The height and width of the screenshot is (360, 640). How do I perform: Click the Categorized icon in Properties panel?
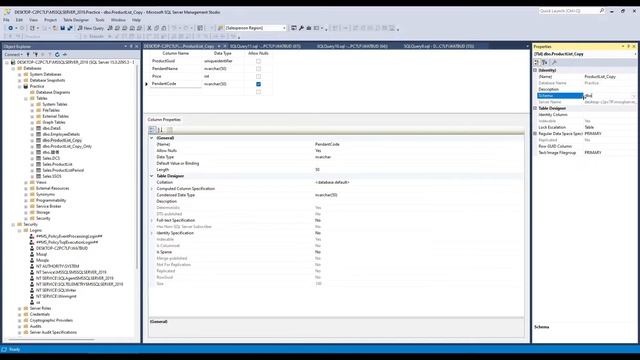point(537,62)
